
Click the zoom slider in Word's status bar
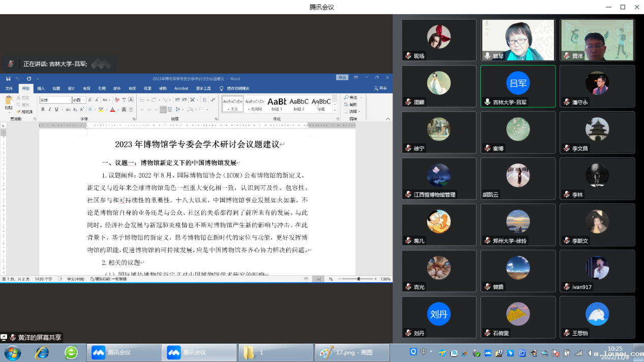click(358, 279)
